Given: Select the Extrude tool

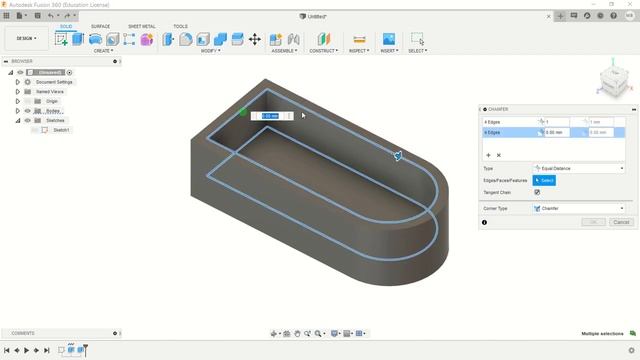Looking at the screenshot, I should click(x=78, y=39).
